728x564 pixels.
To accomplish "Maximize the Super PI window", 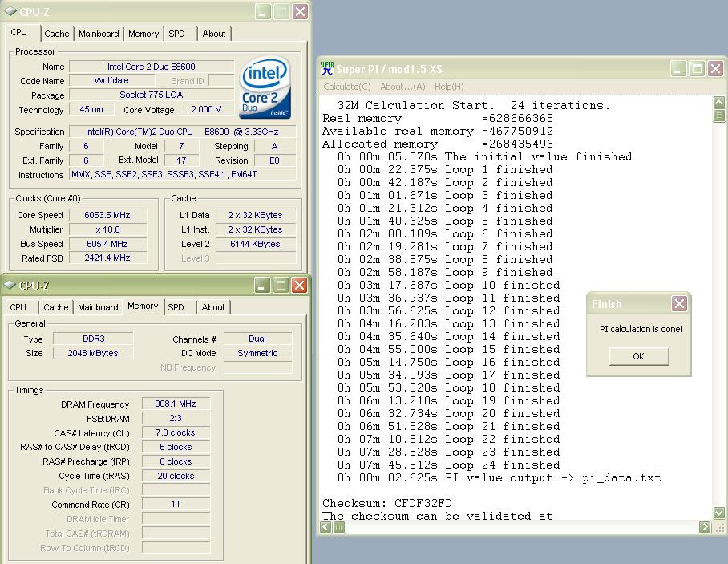I will tap(697, 69).
